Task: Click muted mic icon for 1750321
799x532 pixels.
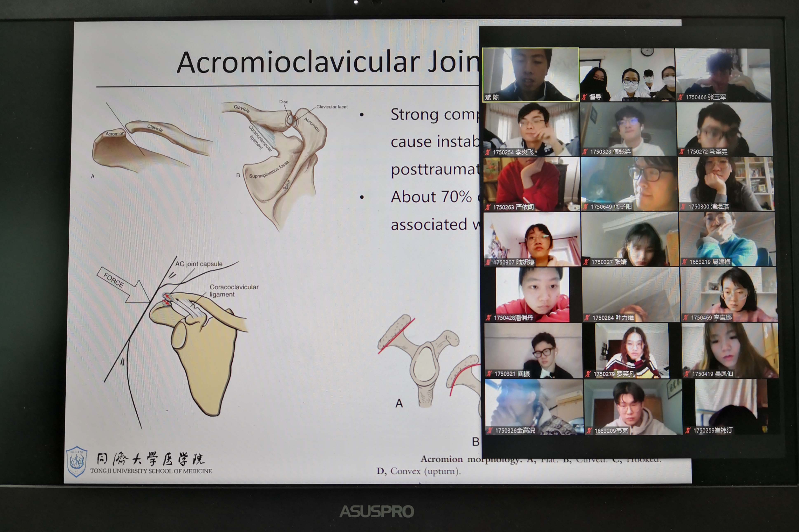Action: tap(489, 374)
